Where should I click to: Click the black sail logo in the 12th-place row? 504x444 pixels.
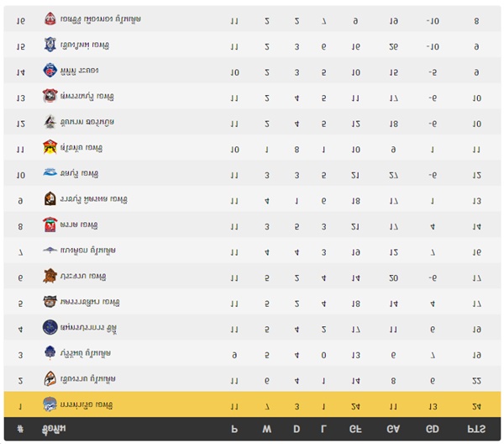click(x=50, y=122)
